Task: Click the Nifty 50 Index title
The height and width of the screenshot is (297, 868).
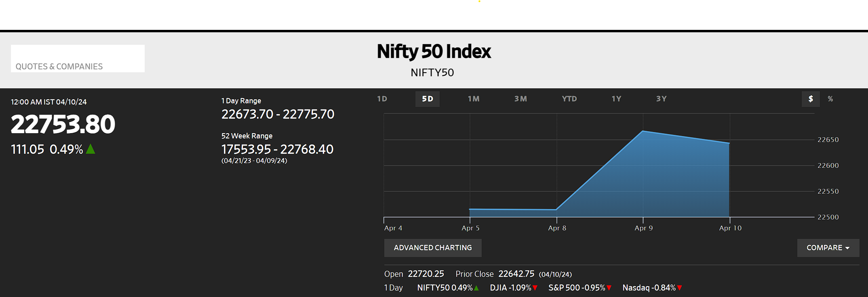Action: click(x=434, y=51)
